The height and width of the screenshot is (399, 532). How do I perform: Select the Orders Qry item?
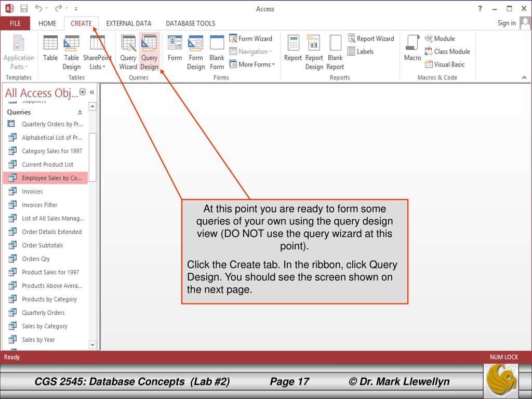pyautogui.click(x=46, y=259)
